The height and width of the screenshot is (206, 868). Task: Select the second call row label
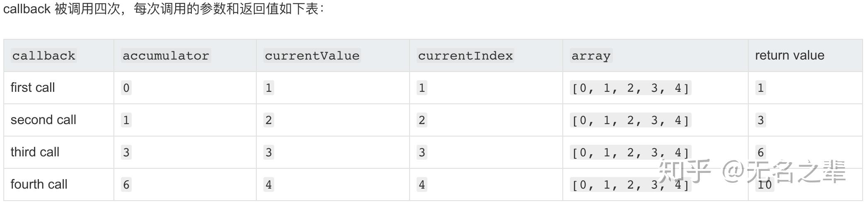[x=43, y=120]
